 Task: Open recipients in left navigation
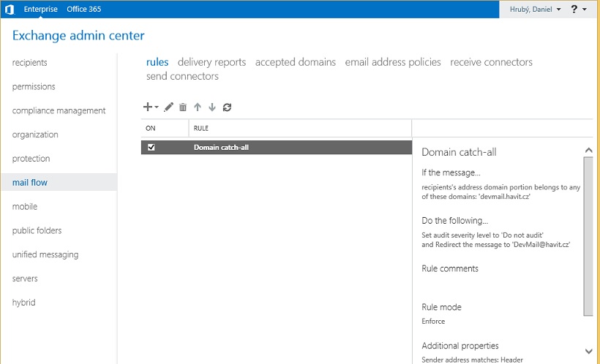click(x=29, y=63)
